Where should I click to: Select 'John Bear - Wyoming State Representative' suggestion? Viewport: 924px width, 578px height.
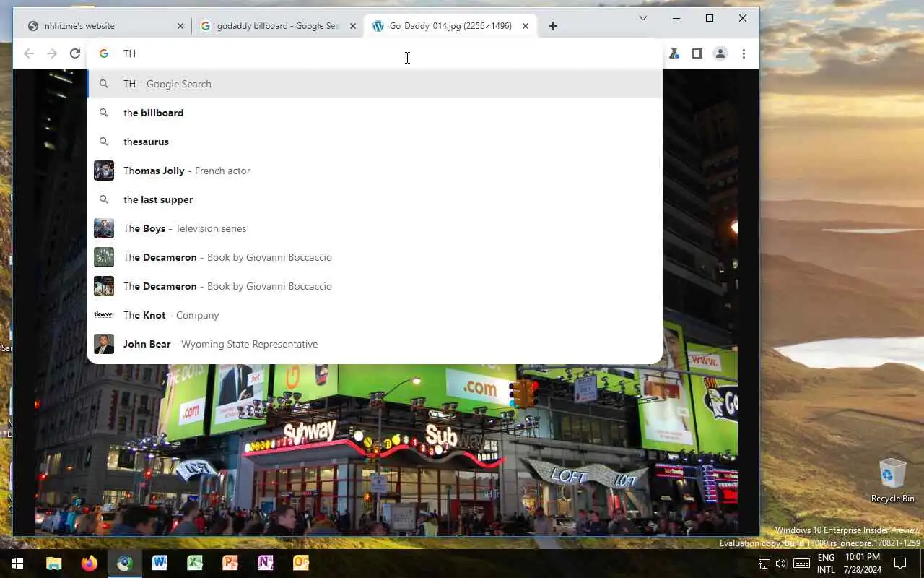(x=375, y=344)
